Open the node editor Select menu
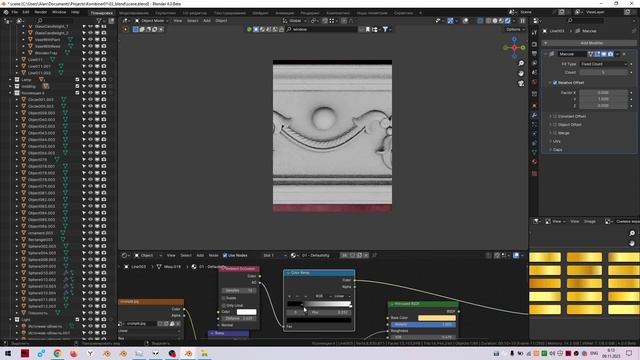 (186, 256)
